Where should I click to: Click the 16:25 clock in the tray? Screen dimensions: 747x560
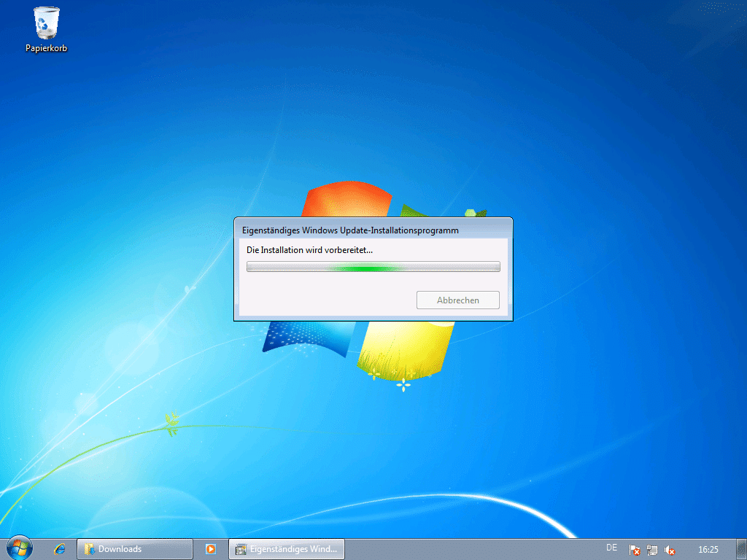click(x=708, y=550)
